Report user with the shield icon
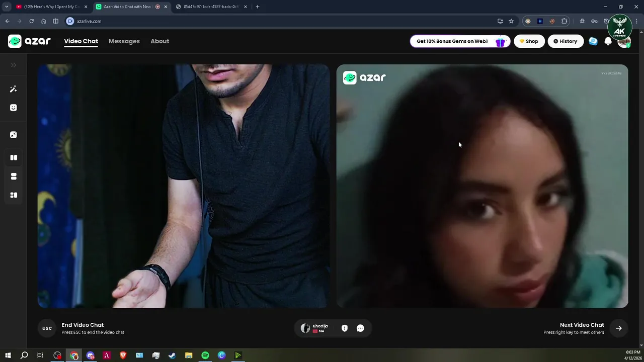Image resolution: width=644 pixels, height=362 pixels. tap(345, 328)
